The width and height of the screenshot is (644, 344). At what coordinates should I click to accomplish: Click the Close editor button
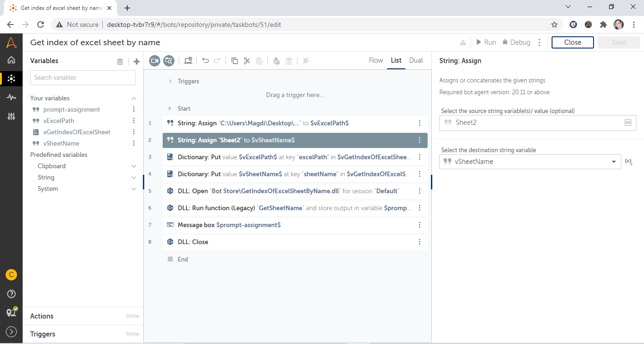tap(573, 42)
